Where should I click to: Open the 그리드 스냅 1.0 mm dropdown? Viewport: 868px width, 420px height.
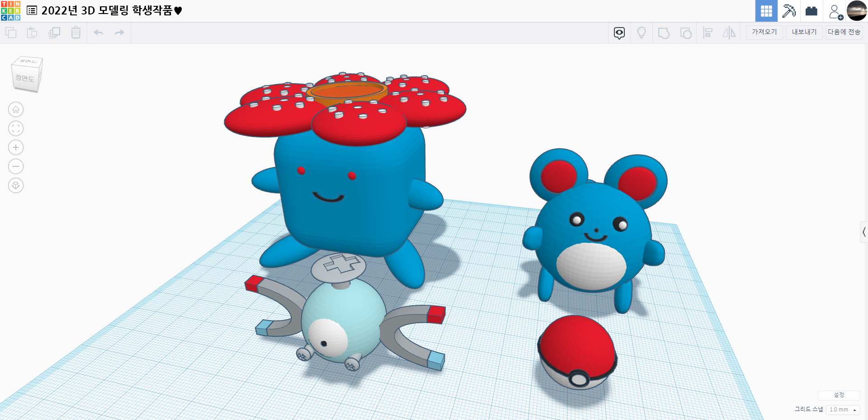pyautogui.click(x=843, y=410)
